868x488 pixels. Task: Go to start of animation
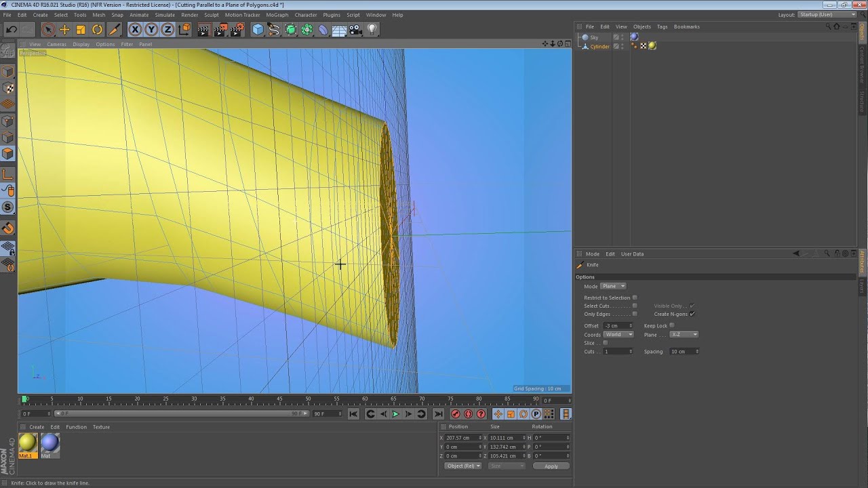(x=353, y=414)
